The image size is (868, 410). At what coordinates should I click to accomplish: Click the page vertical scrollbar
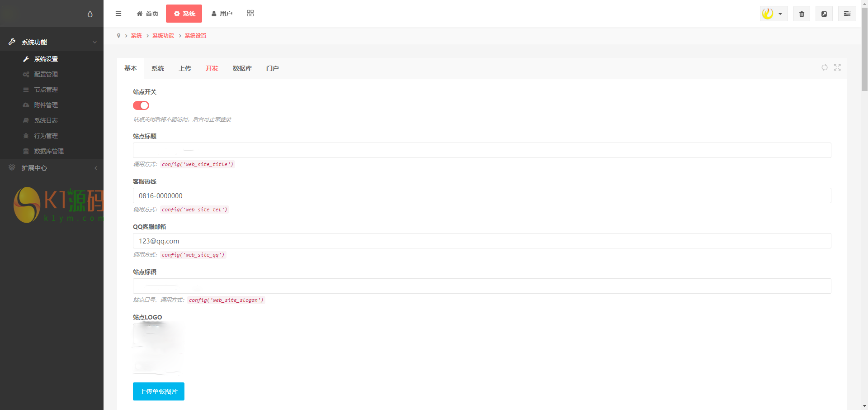coord(864,50)
